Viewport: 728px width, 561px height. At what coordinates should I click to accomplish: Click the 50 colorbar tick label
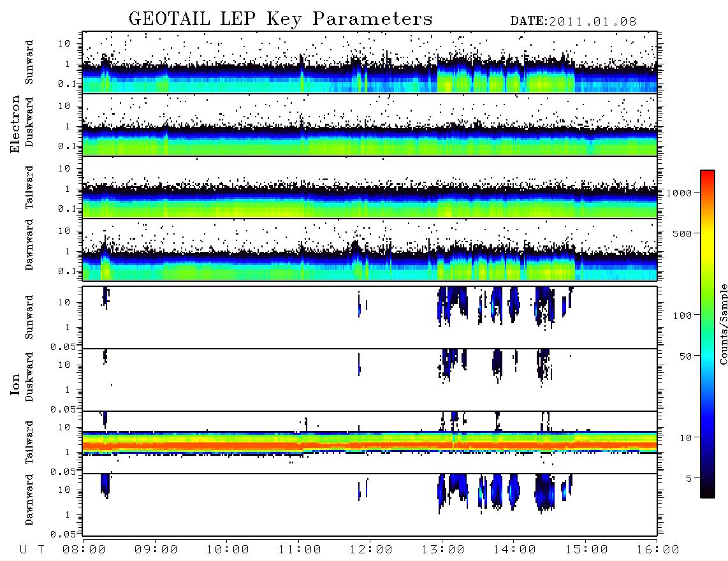click(685, 356)
